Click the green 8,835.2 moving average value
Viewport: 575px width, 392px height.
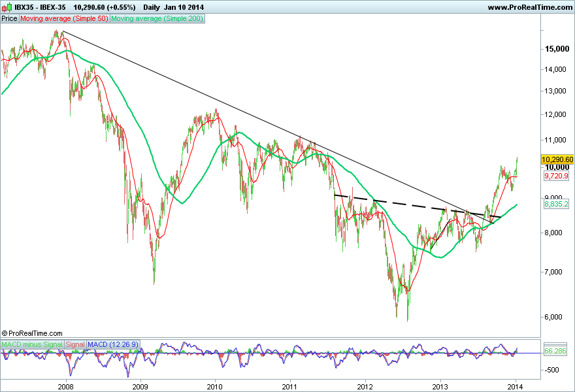[x=556, y=204]
